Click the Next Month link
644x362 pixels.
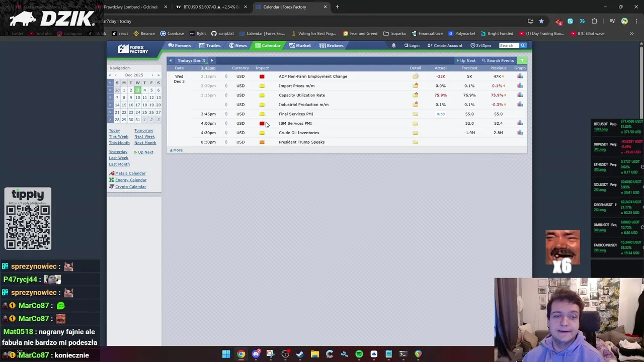tap(145, 143)
